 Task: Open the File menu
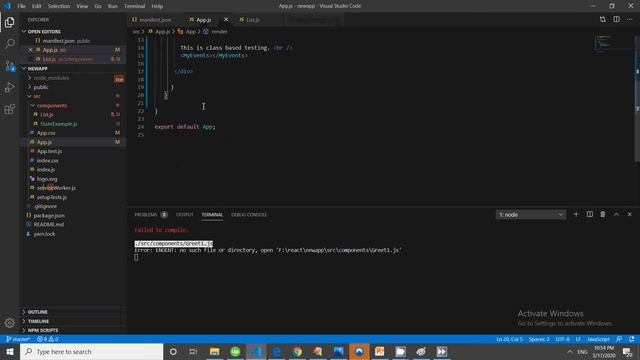click(21, 6)
